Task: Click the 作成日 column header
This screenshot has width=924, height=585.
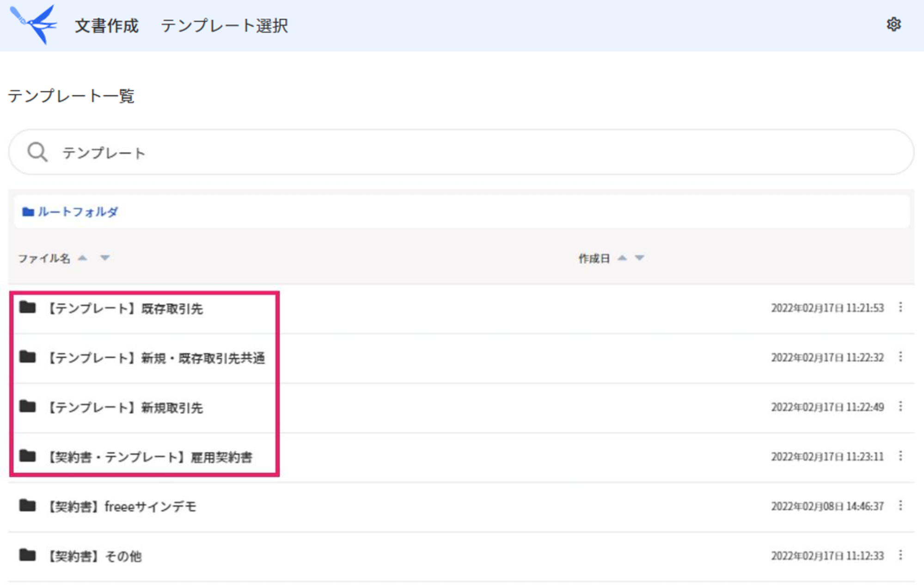Action: [594, 259]
